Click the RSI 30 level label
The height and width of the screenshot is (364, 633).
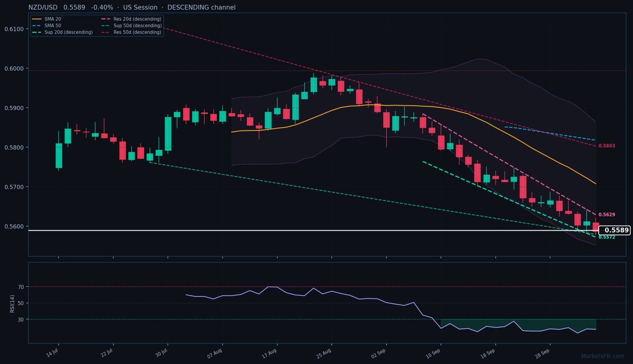click(21, 319)
